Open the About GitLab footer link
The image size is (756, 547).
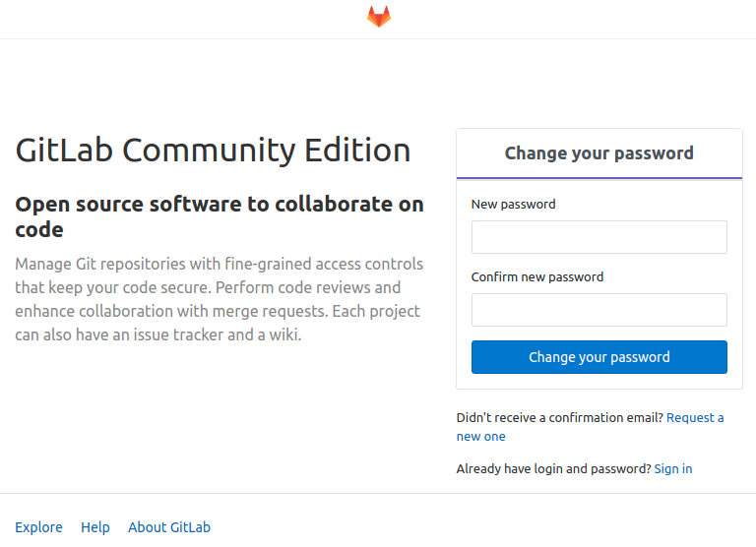[169, 527]
